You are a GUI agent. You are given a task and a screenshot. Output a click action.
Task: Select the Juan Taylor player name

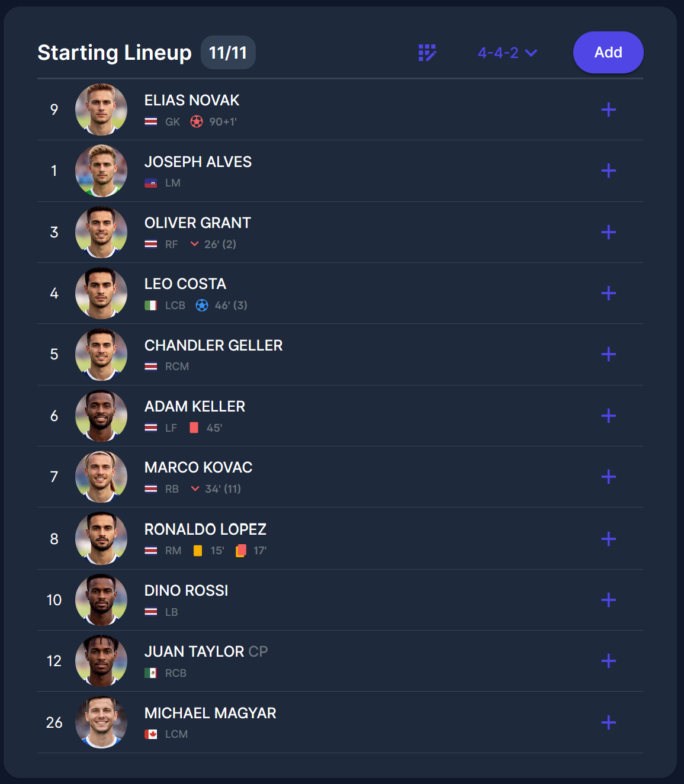pyautogui.click(x=194, y=651)
